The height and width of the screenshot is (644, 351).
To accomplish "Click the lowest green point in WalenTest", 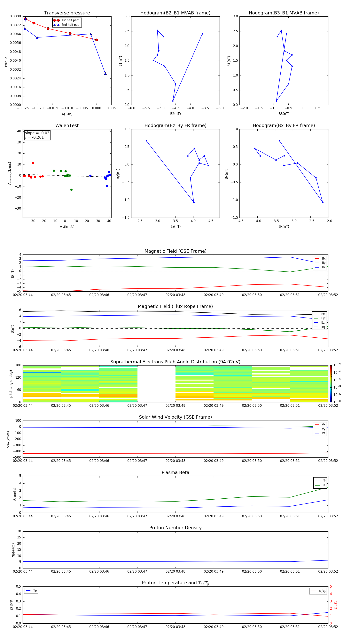I will tap(71, 190).
